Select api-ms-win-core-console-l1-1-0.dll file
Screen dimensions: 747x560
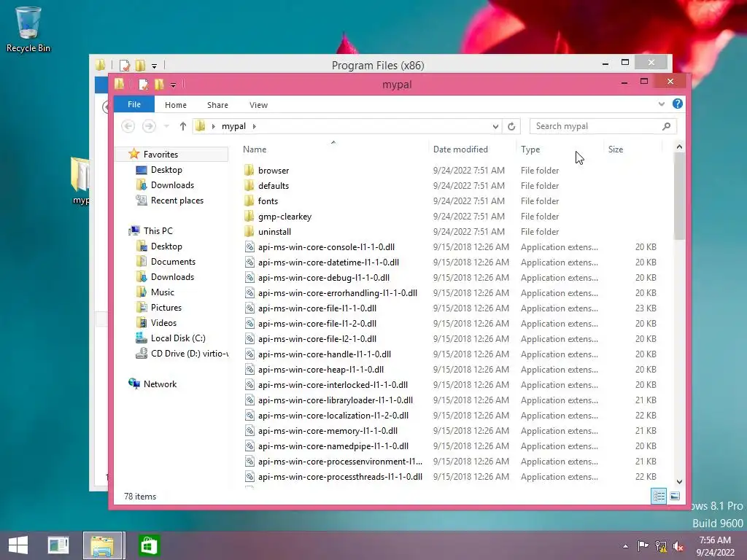(326, 247)
